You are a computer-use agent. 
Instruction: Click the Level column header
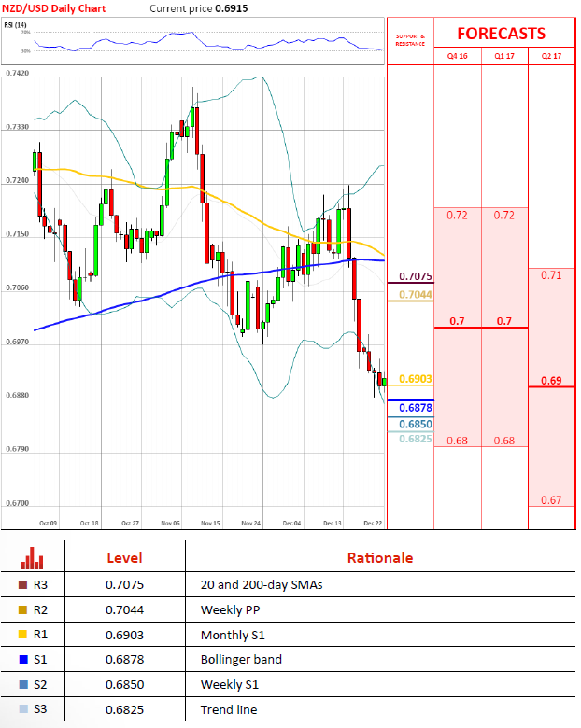coord(124,557)
